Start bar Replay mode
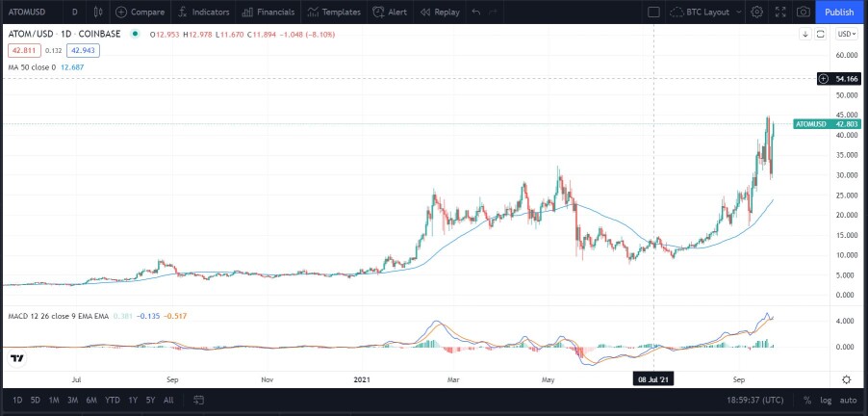Screen dimensions: 868x416 pyautogui.click(x=440, y=12)
